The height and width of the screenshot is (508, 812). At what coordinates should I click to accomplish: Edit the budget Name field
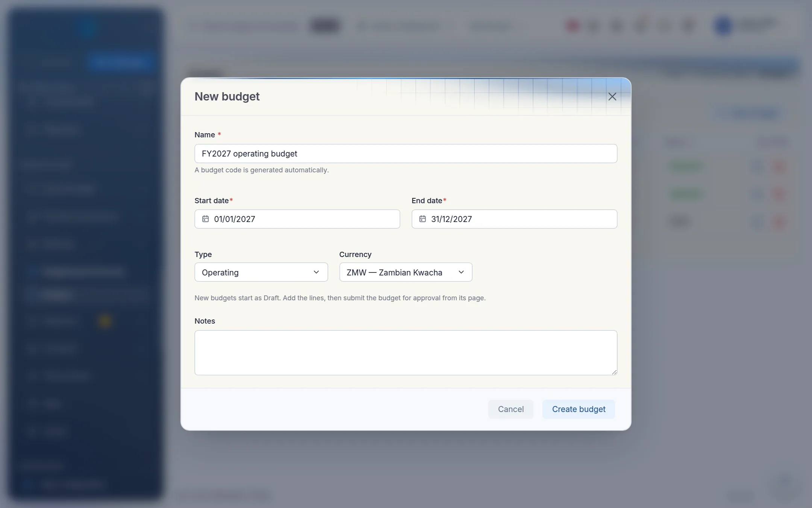click(406, 154)
